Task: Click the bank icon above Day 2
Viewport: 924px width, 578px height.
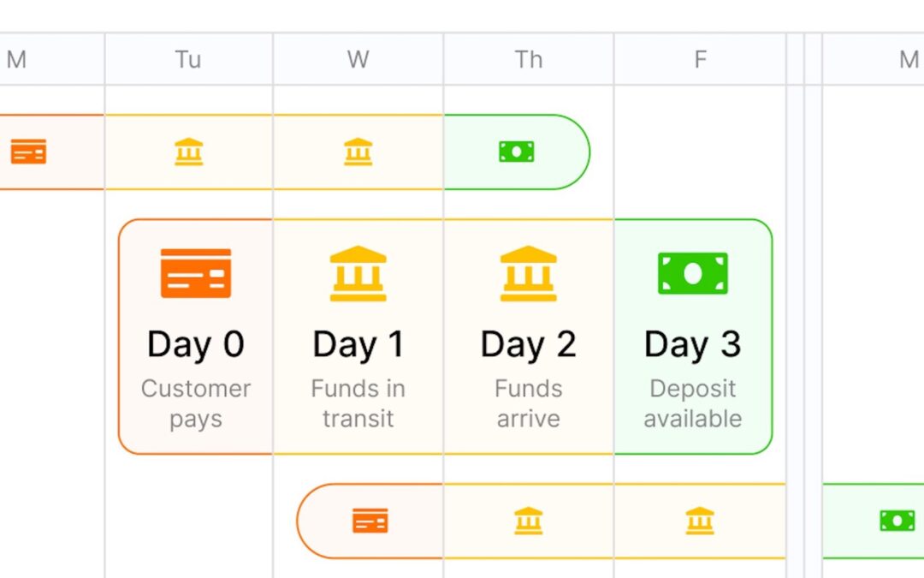Action: pos(529,273)
